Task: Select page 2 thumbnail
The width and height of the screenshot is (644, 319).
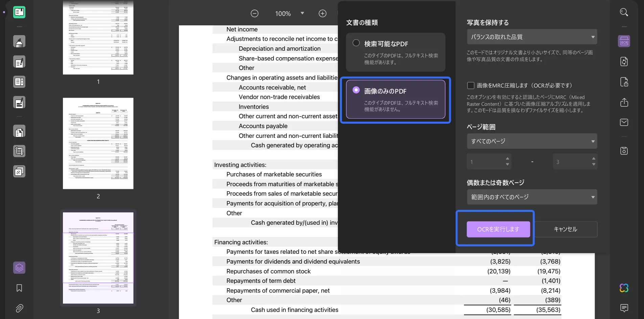Action: [98, 144]
